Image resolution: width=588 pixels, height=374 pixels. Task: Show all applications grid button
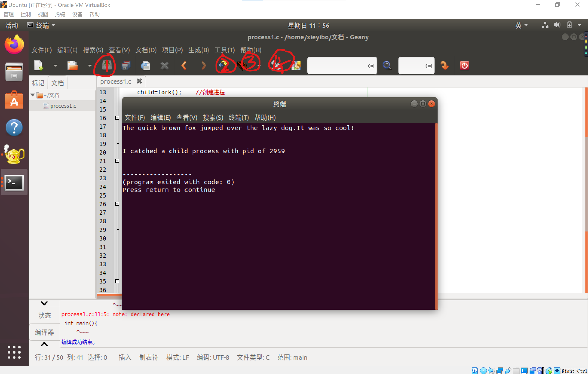pos(14,352)
